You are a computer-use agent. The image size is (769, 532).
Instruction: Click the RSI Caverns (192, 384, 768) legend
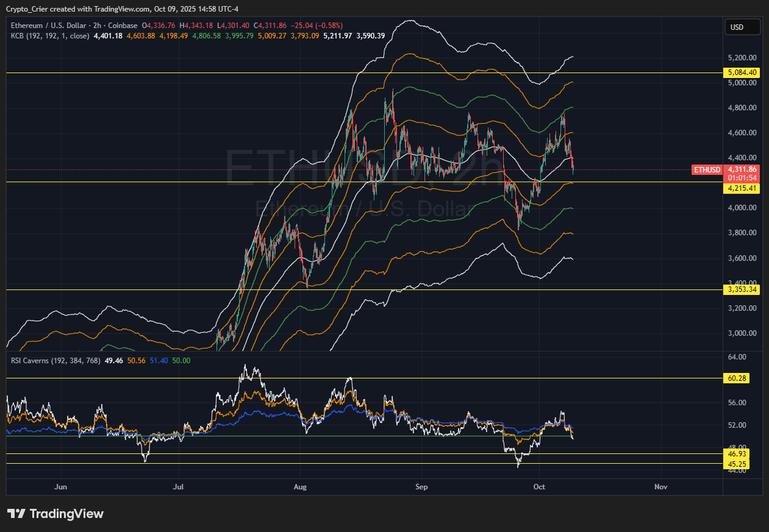click(56, 361)
